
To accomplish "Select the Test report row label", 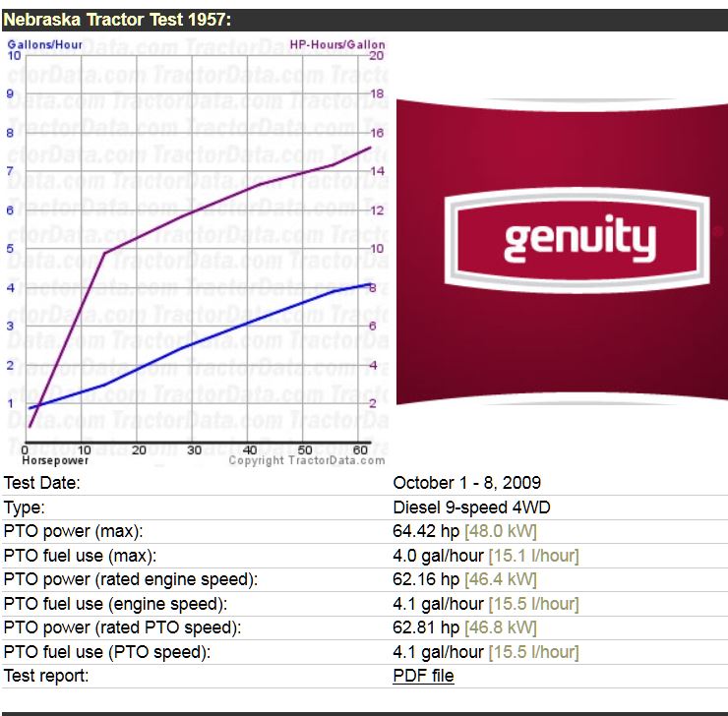I will [x=46, y=676].
